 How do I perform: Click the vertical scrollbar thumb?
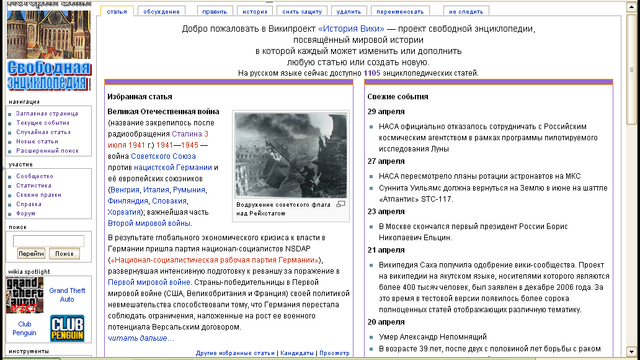(631, 69)
